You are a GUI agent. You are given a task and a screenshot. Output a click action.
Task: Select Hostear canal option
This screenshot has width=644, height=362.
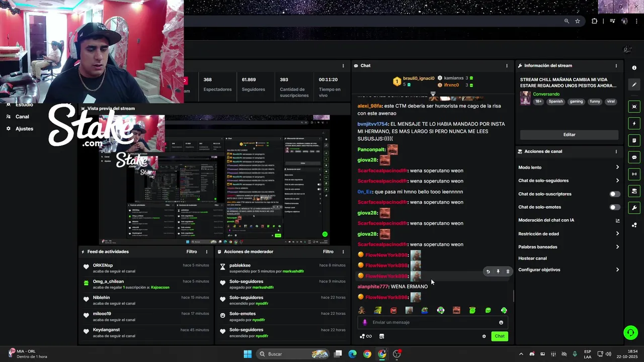532,258
